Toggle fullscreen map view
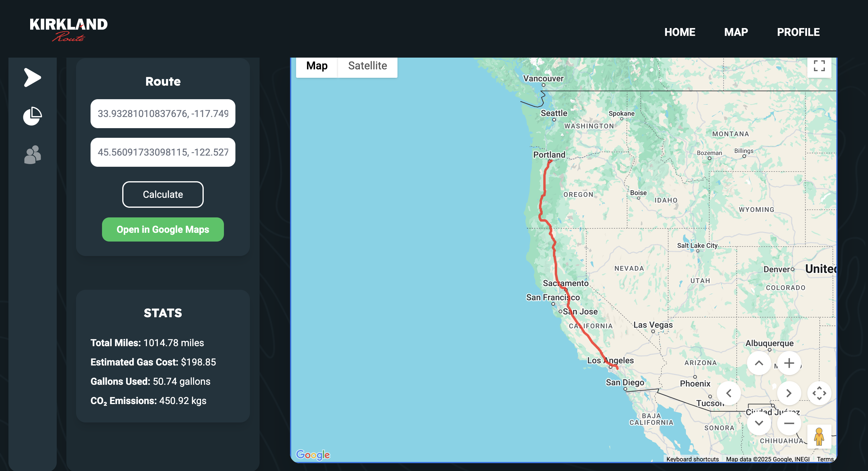 click(x=819, y=66)
